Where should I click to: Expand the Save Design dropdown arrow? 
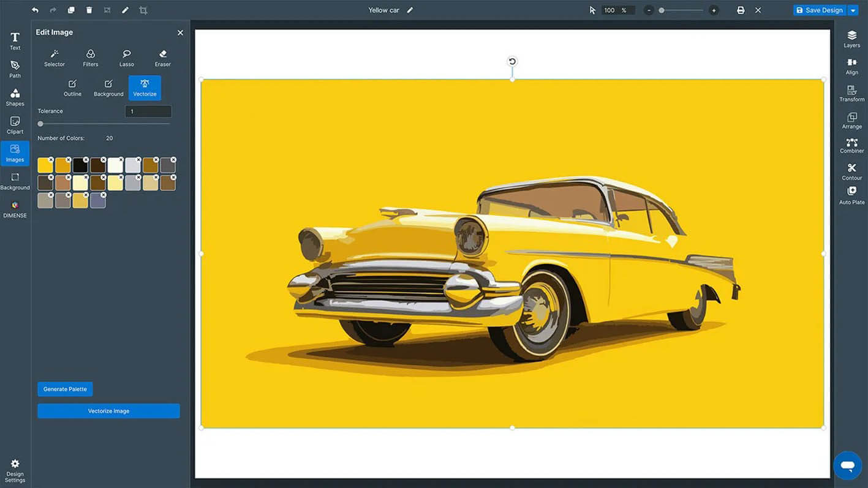[x=853, y=10]
